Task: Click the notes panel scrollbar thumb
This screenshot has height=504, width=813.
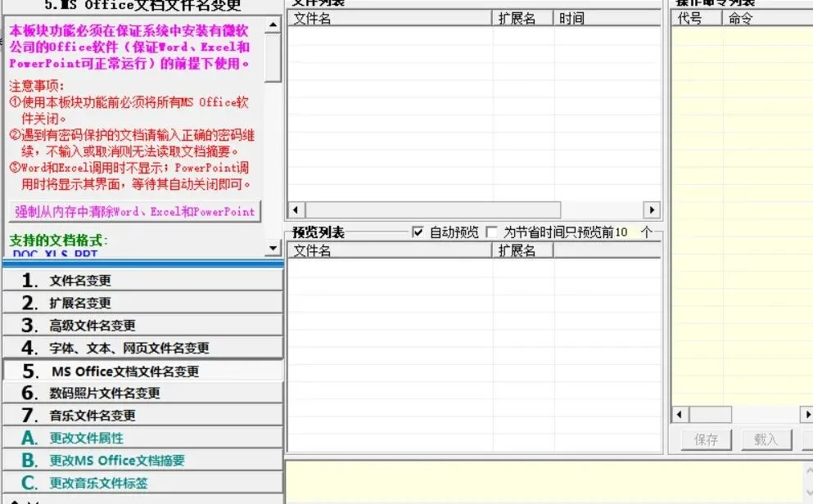Action: (273, 57)
